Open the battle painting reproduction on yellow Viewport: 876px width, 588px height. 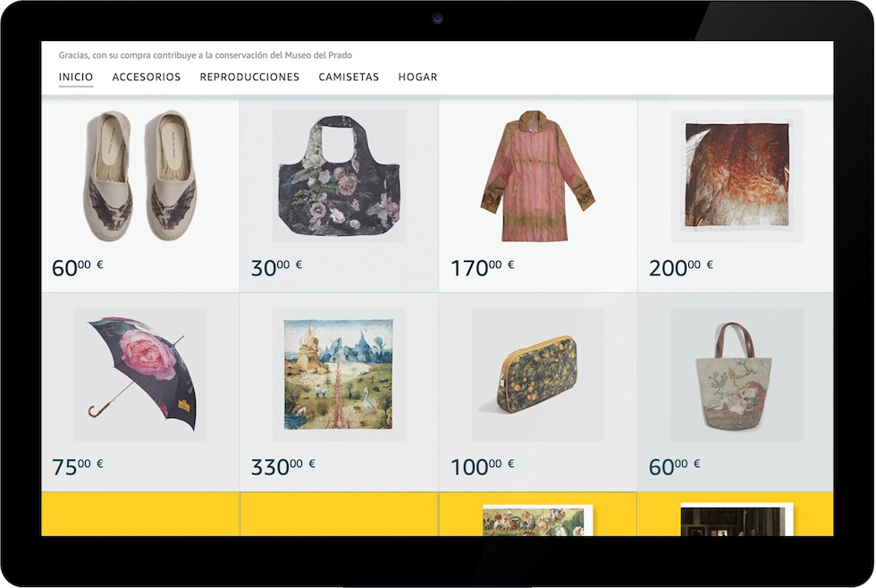tap(537, 520)
